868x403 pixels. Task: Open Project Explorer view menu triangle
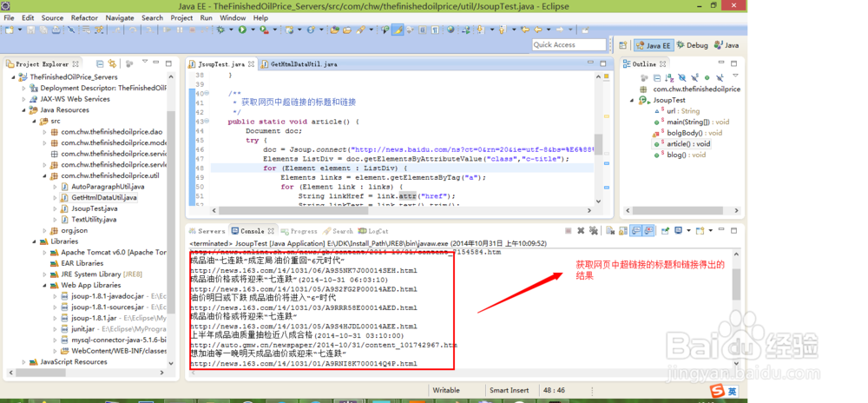[145, 61]
